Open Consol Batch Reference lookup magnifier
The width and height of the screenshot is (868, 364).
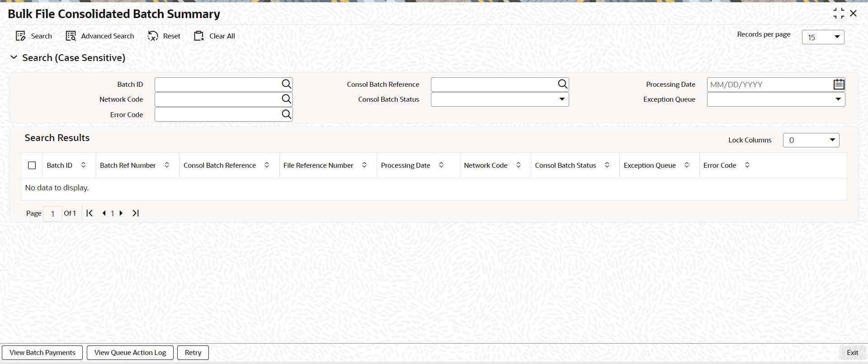pyautogui.click(x=562, y=84)
